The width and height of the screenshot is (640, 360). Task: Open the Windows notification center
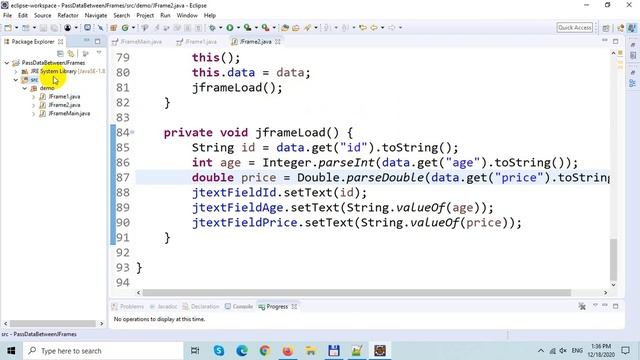[x=625, y=351]
